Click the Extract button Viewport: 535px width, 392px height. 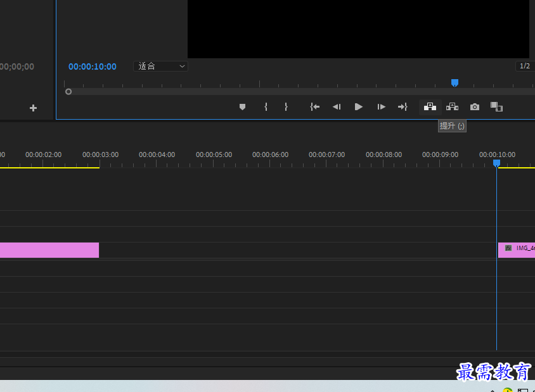[x=452, y=107]
